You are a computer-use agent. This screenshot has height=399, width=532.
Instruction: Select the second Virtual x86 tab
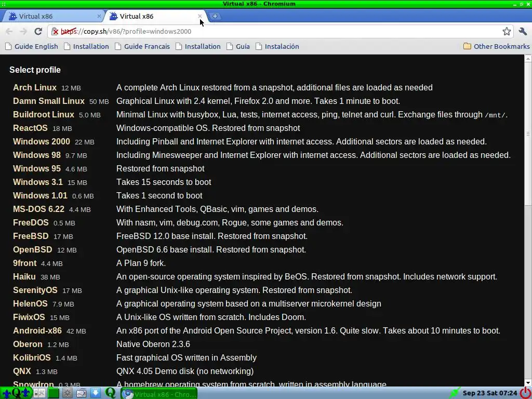click(x=155, y=16)
